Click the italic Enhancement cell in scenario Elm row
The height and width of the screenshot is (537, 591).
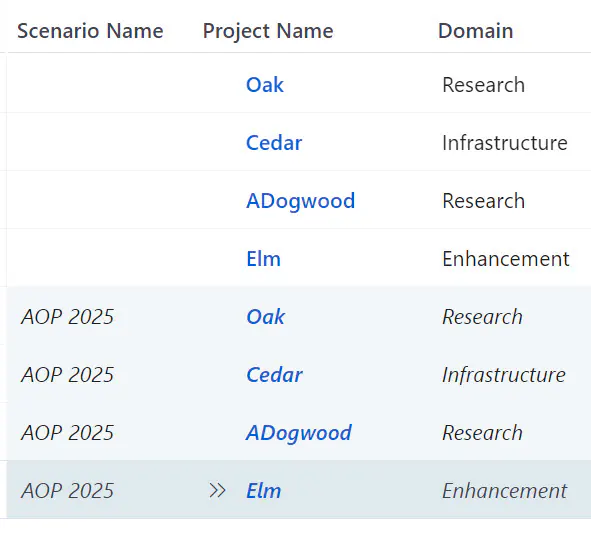[505, 491]
